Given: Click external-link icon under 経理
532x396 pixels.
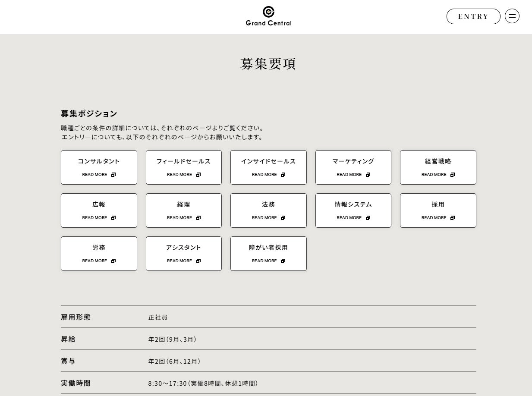Looking at the screenshot, I should (198, 218).
